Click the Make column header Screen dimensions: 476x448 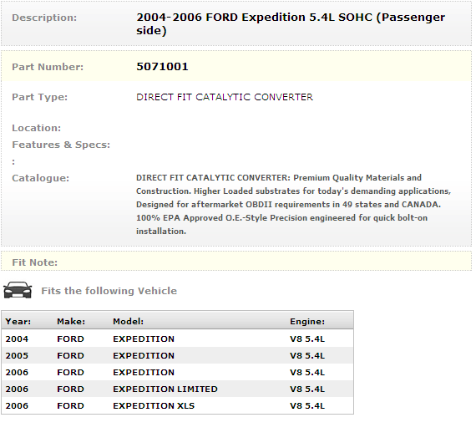pyautogui.click(x=71, y=321)
